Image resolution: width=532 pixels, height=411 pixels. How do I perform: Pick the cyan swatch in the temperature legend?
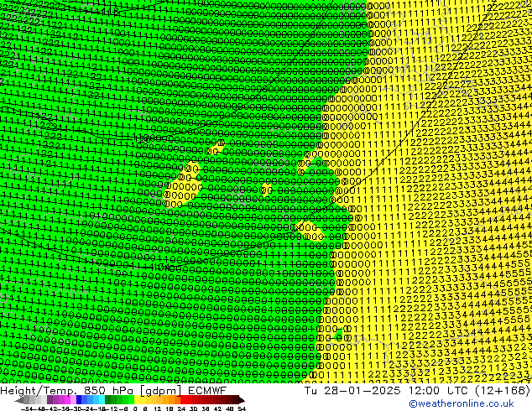[x=102, y=399]
